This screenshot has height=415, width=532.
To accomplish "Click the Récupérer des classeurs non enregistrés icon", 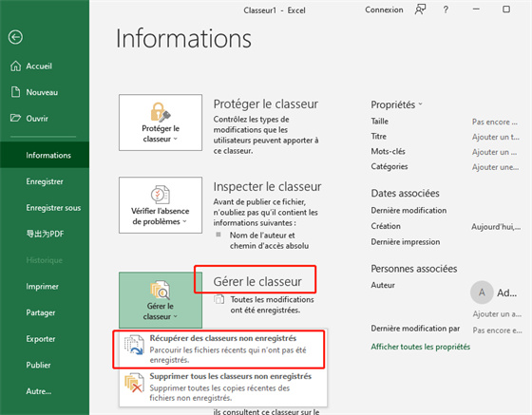I will (134, 345).
